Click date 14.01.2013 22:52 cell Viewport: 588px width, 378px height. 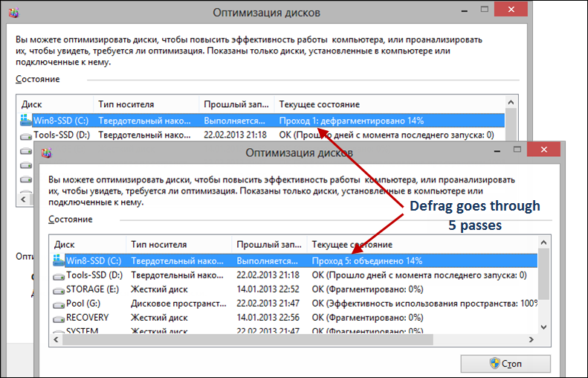268,289
